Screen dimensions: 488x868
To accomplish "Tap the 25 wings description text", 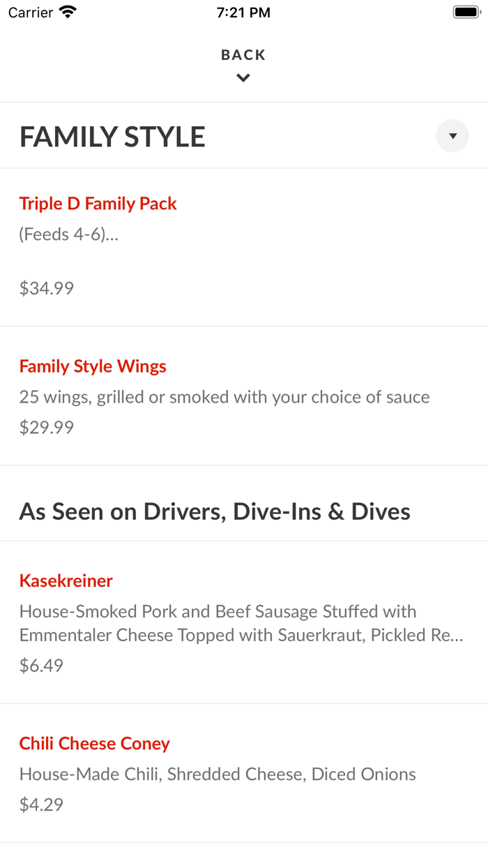I will [224, 397].
